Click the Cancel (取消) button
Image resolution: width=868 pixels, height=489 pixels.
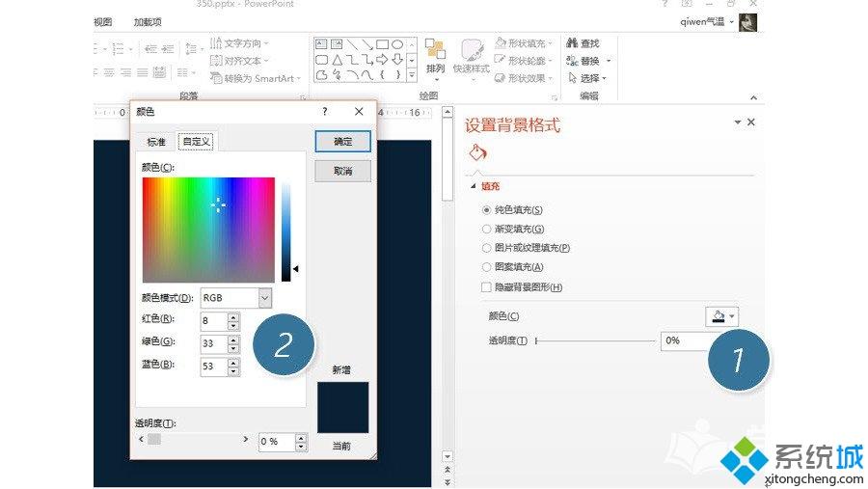pos(342,171)
